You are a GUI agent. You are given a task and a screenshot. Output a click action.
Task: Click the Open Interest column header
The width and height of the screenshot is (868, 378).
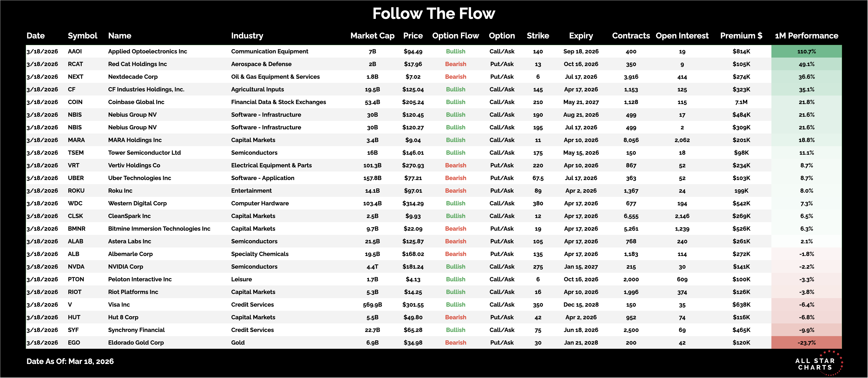[x=682, y=36]
